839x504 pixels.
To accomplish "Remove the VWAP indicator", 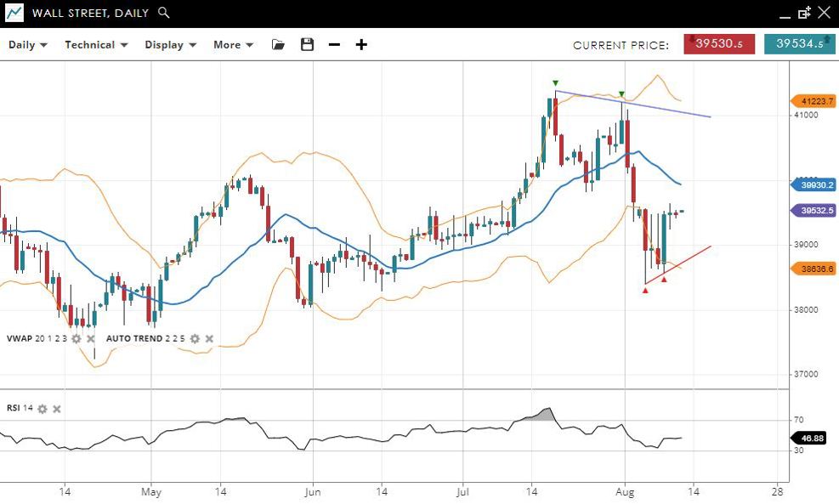I will click(91, 338).
